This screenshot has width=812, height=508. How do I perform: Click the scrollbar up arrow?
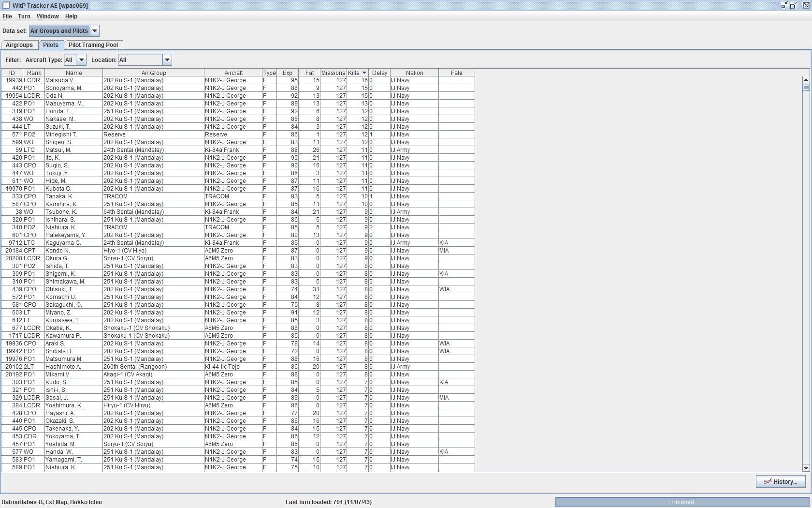[x=806, y=80]
